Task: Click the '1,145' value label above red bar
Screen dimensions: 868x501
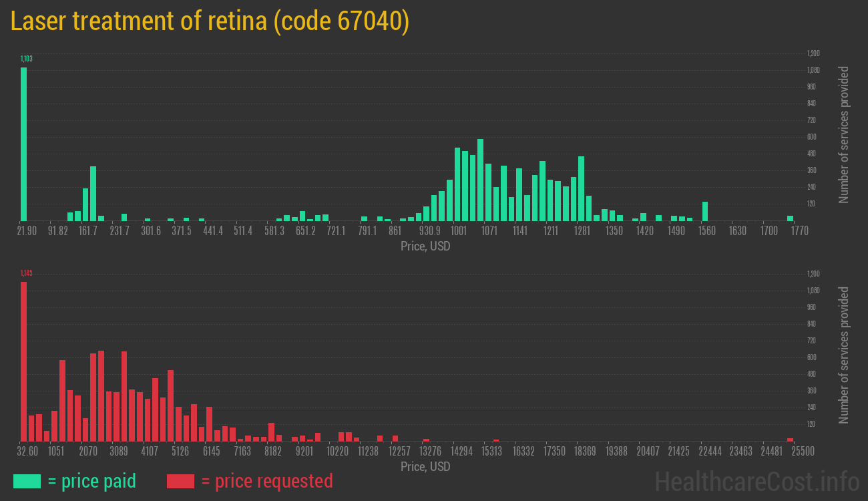Action: point(27,273)
